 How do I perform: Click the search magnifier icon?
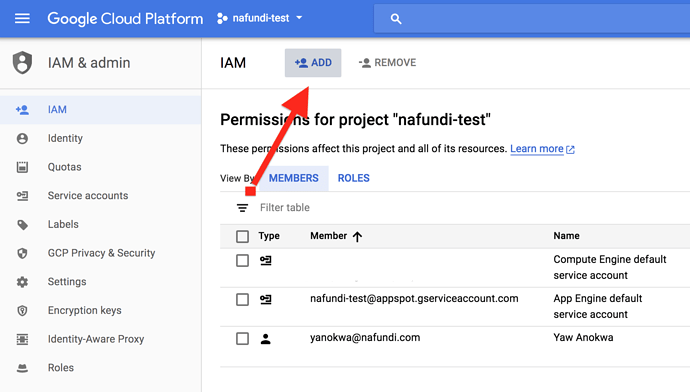pyautogui.click(x=396, y=19)
